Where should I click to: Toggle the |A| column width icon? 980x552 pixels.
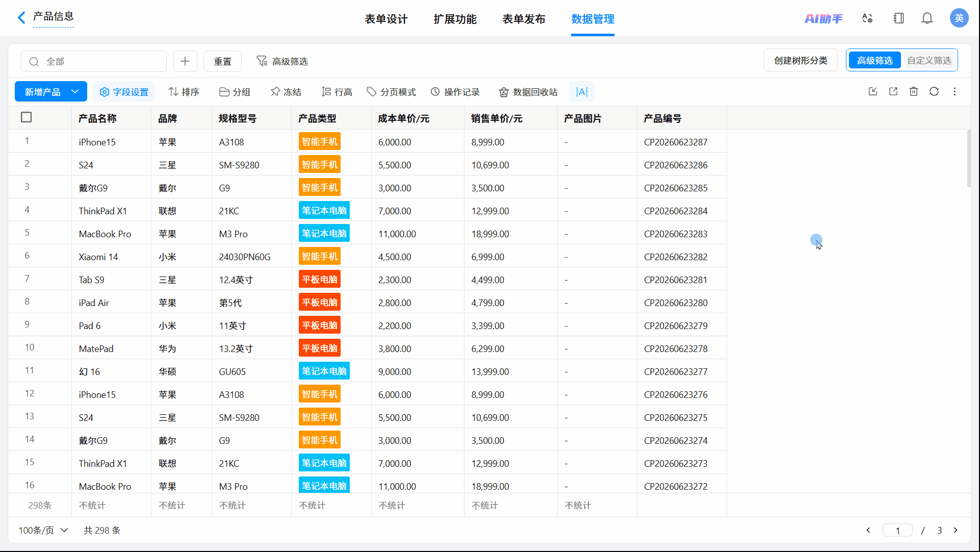point(582,92)
